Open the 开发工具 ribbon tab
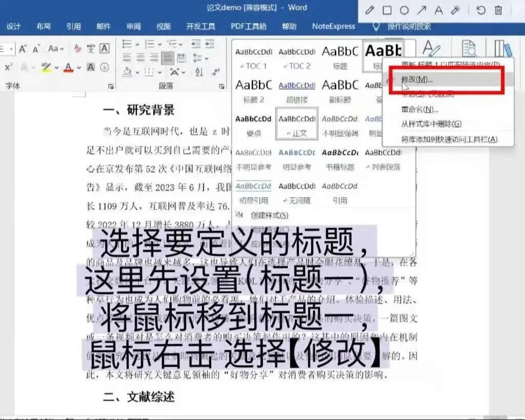The image size is (525, 420). [200, 27]
